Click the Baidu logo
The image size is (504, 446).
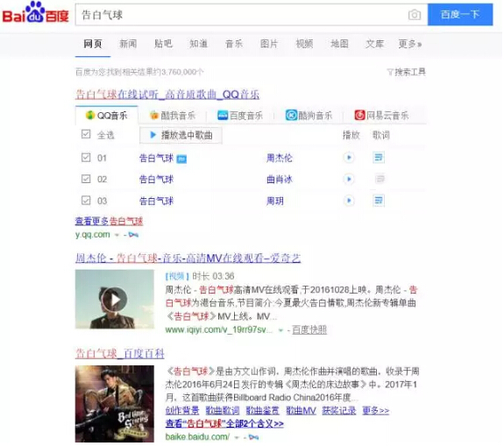[35, 13]
